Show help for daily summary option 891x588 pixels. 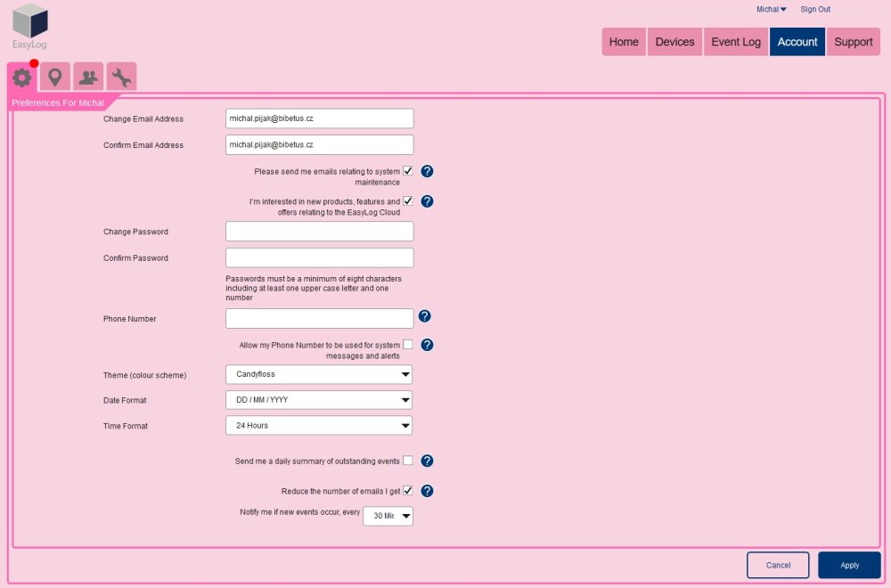tap(427, 461)
